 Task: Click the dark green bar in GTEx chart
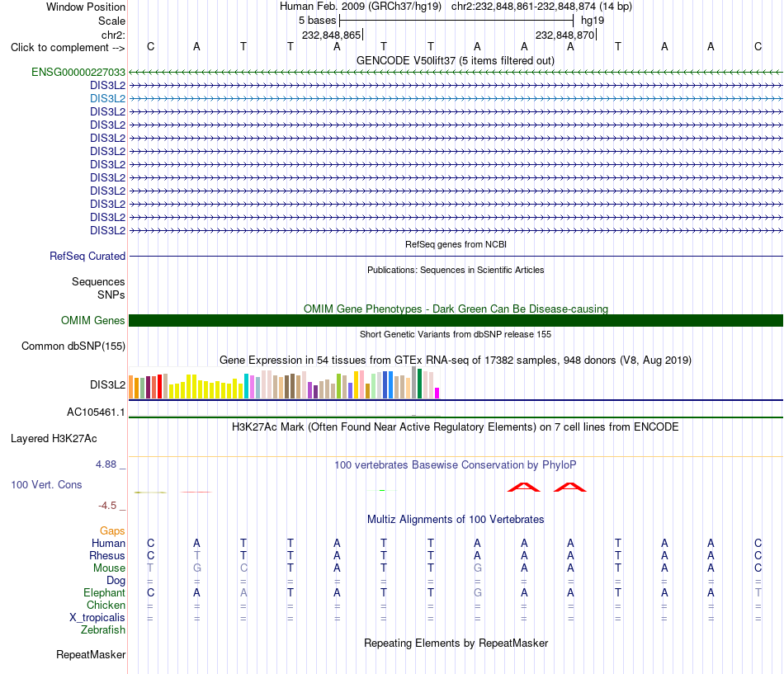(x=419, y=384)
